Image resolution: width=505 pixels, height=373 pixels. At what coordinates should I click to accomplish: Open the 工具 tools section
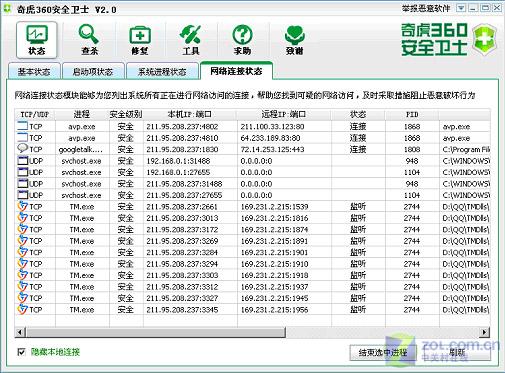(191, 40)
